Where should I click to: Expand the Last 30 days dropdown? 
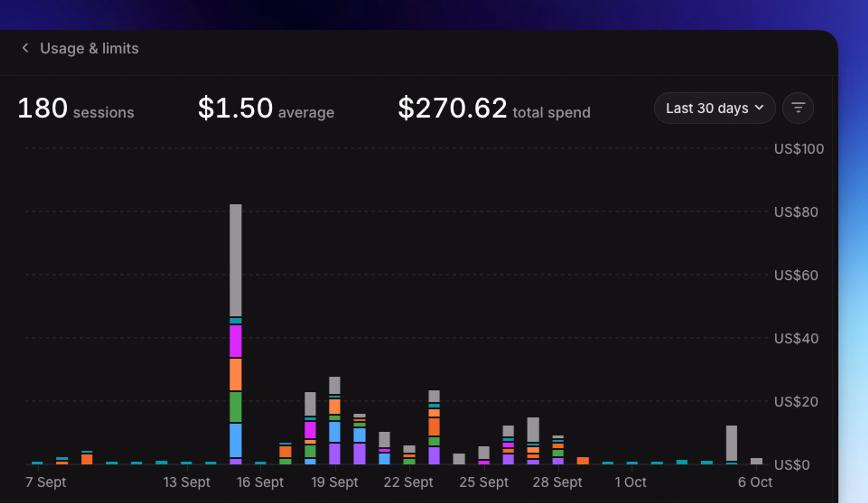tap(715, 108)
